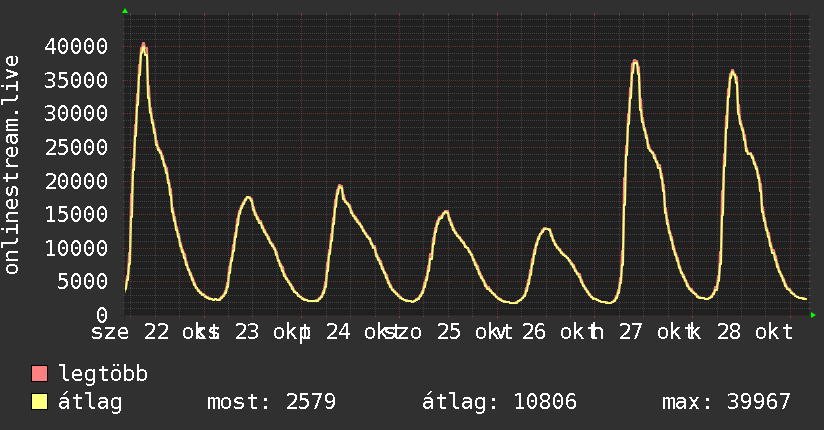Click the átlag: 10806 statistic
Viewport: 824px width, 430px height.
[x=499, y=402]
